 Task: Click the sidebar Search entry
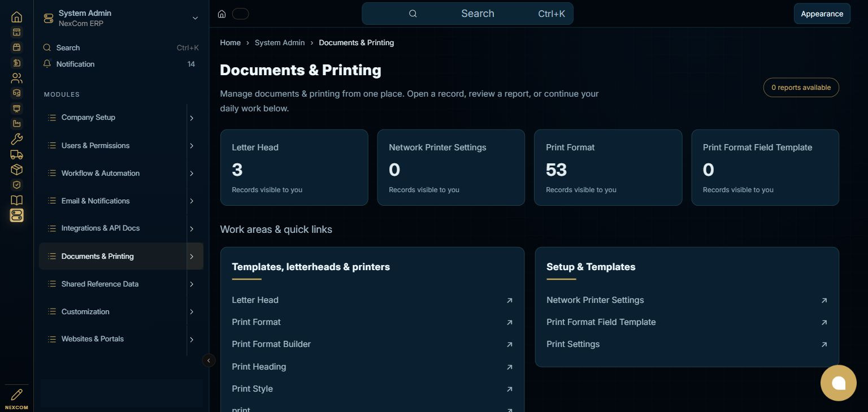[121, 47]
